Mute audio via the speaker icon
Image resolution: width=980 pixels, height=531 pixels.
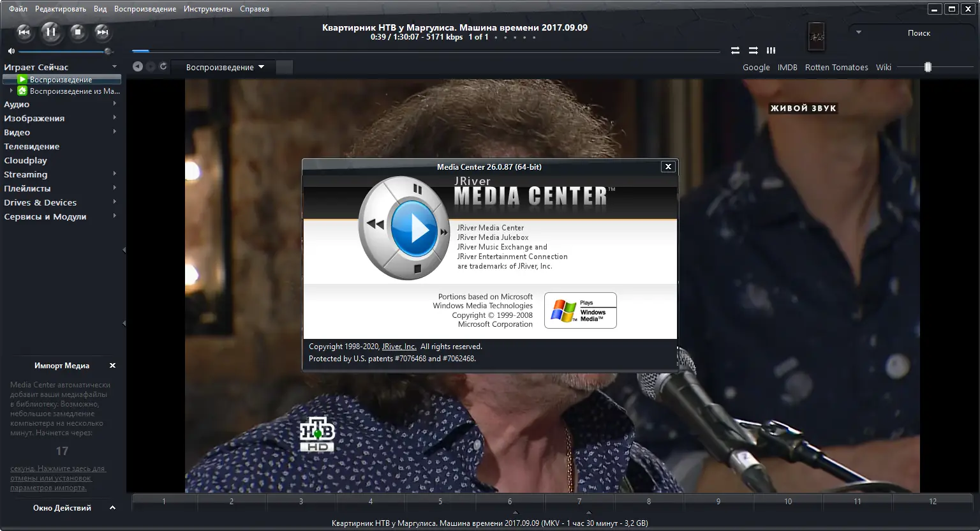click(11, 51)
